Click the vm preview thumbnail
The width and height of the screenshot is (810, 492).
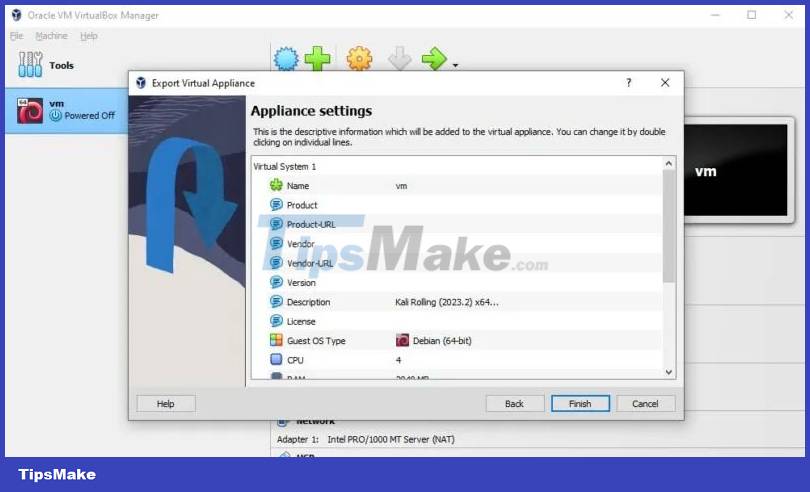pos(736,170)
